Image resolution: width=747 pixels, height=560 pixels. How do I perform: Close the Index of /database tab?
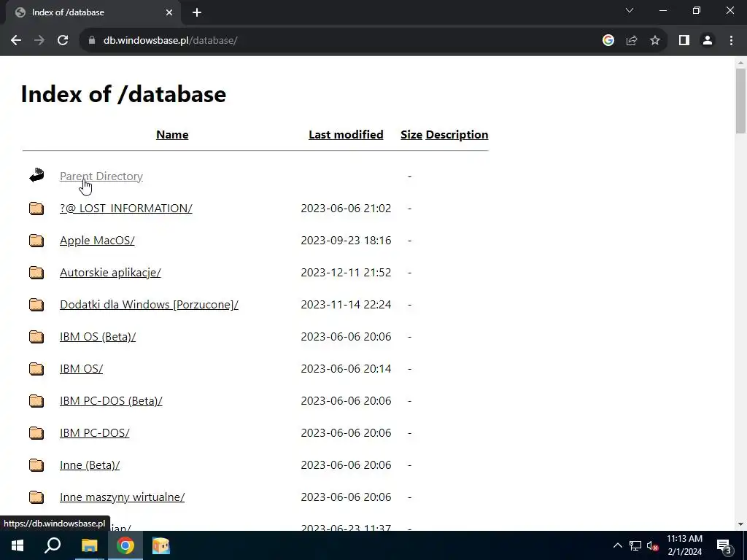pos(169,12)
